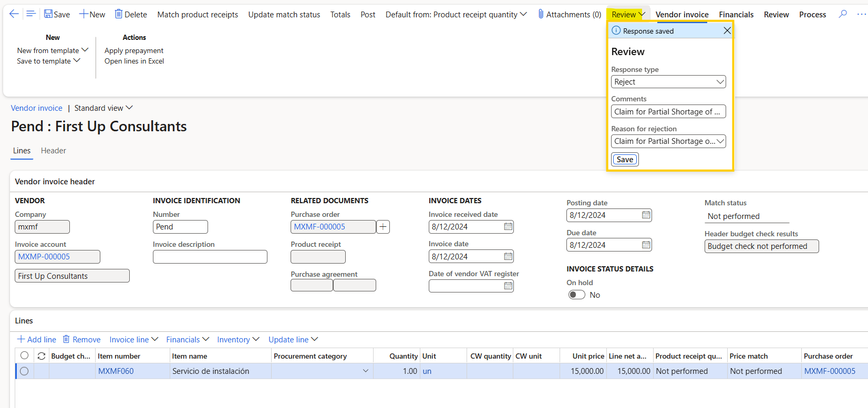Expand Default from: Product receipt quantity
Screen dimensions: 868x408
[456, 14]
